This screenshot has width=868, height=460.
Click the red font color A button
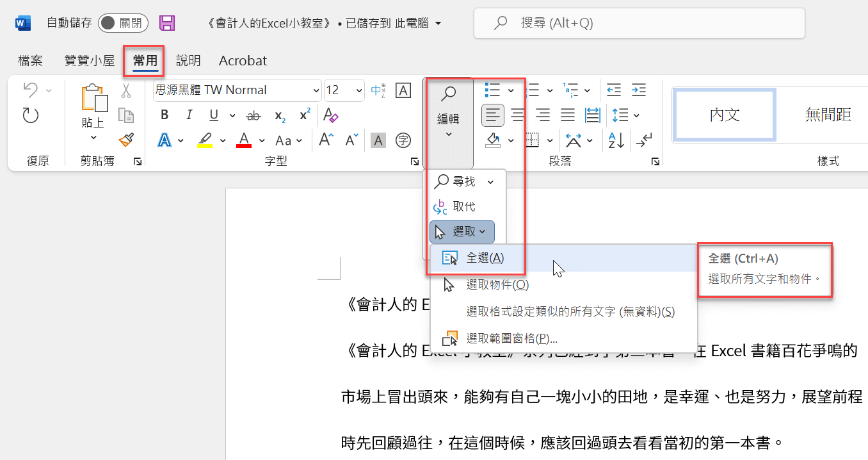pos(244,140)
